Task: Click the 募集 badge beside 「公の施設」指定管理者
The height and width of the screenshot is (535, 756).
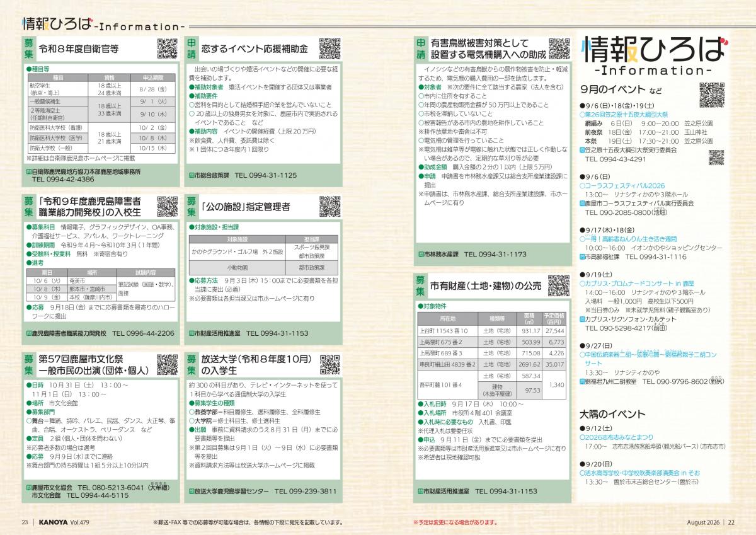Action: 192,206
